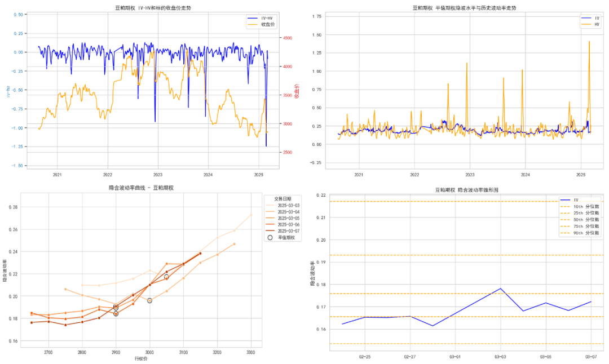Image resolution: width=609 pixels, height=364 pixels.
Task: Click the 03-03 date label on the cone chart
Action: coord(500,357)
